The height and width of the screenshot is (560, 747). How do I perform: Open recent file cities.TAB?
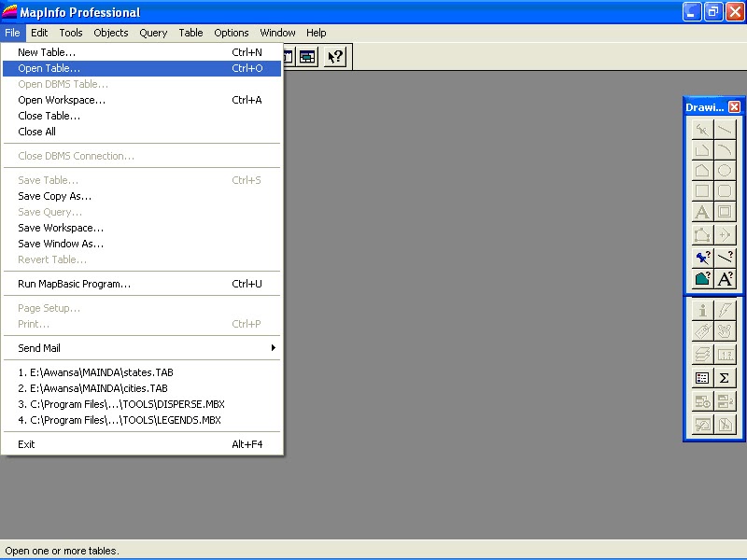click(x=142, y=388)
